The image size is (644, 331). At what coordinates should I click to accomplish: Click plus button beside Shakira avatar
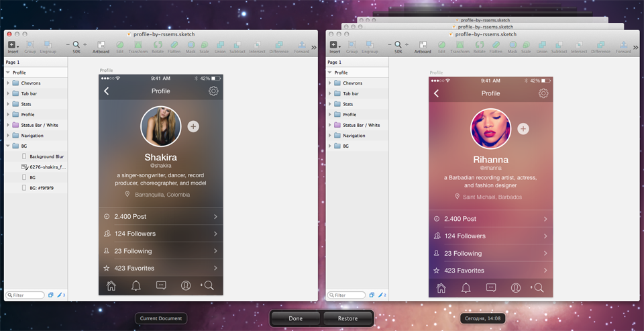(193, 126)
